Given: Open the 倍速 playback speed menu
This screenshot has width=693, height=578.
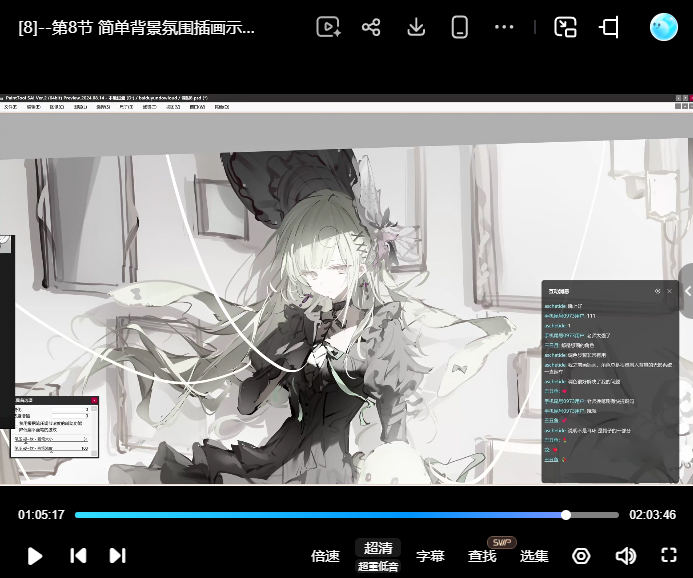Looking at the screenshot, I should [x=325, y=556].
